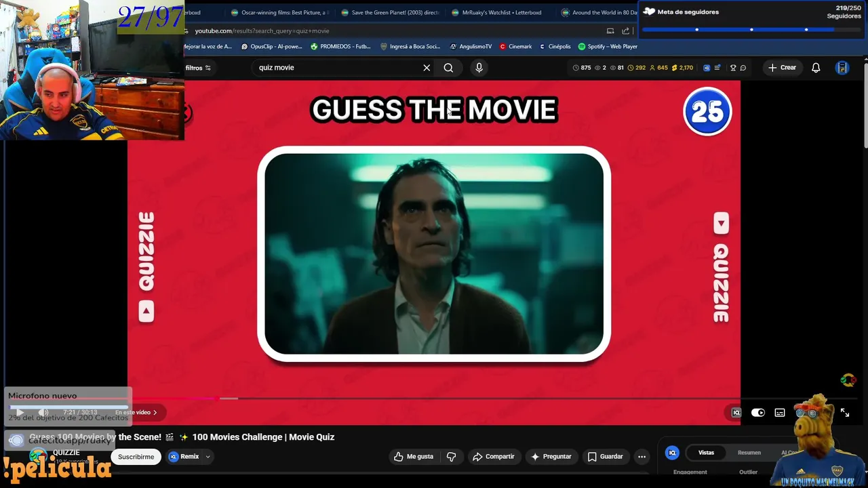Click the vidIQ icon in the player controls
This screenshot has height=488, width=868.
click(736, 413)
